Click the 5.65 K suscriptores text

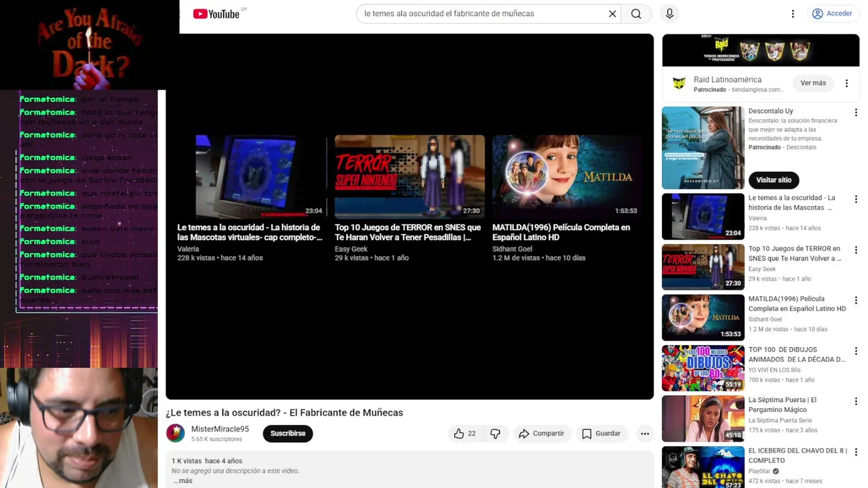[216, 439]
